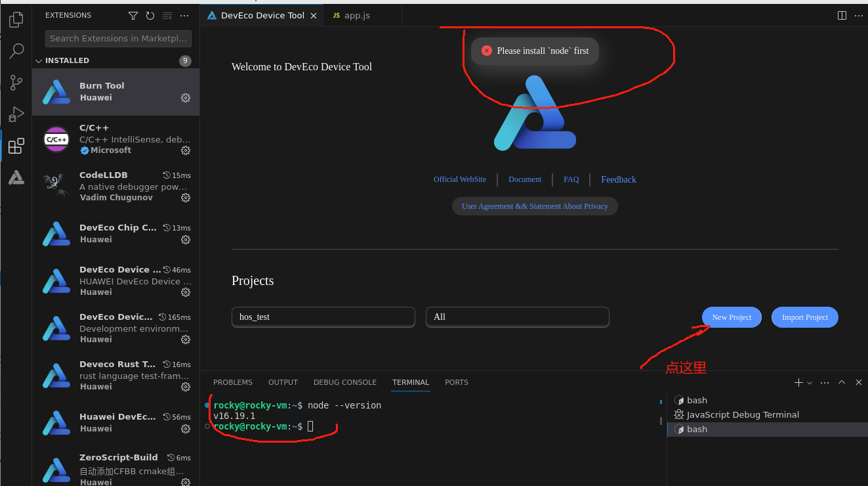868x486 pixels.
Task: Switch to the OUTPUT panel tab
Action: (283, 382)
